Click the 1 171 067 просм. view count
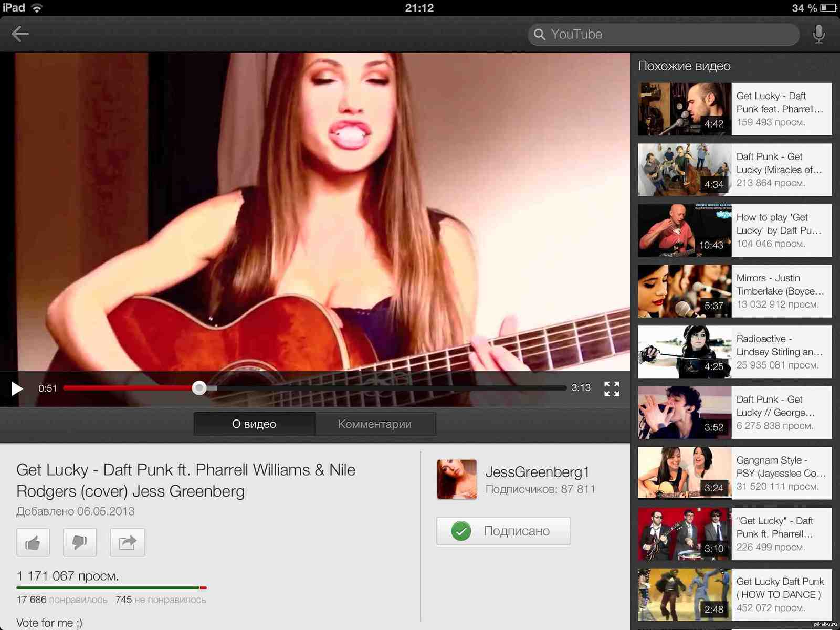The width and height of the screenshot is (840, 630). click(68, 576)
